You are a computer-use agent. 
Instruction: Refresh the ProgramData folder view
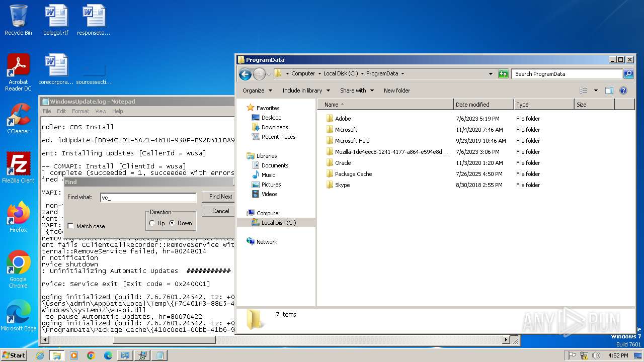point(503,74)
